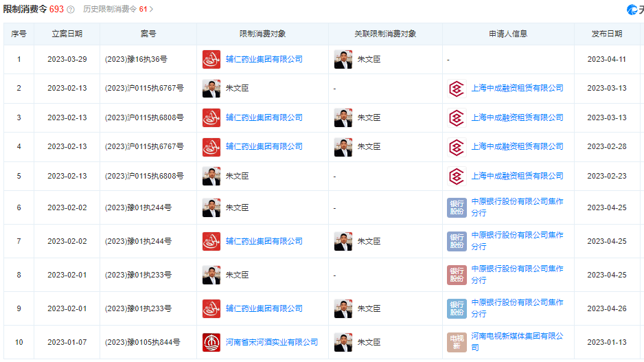644x362 pixels.
Task: Open 辅仁药业集团有限公司 link in row 4
Action: pyautogui.click(x=264, y=146)
